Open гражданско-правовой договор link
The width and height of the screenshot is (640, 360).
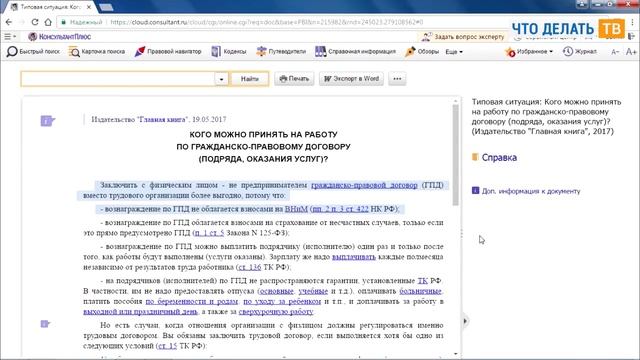(x=364, y=185)
